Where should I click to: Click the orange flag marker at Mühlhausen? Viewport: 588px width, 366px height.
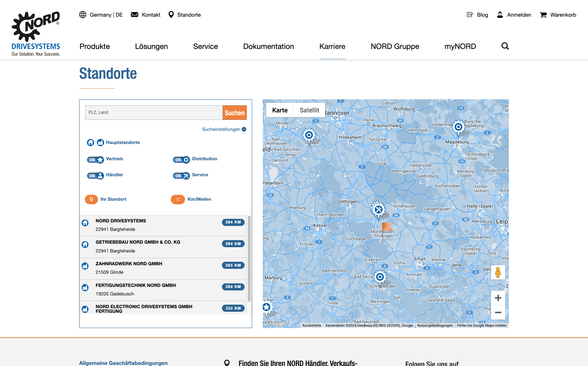point(386,227)
